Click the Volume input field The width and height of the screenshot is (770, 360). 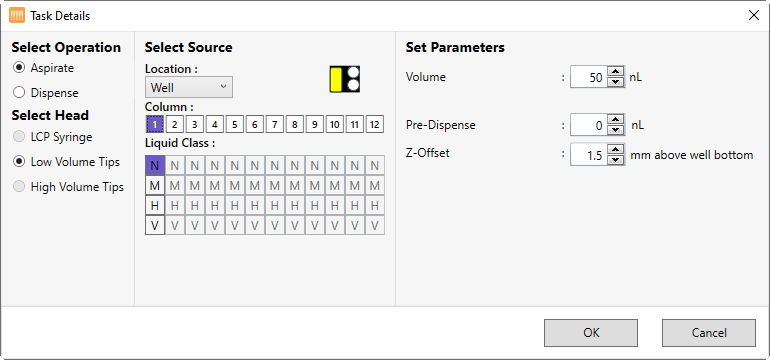tap(588, 77)
